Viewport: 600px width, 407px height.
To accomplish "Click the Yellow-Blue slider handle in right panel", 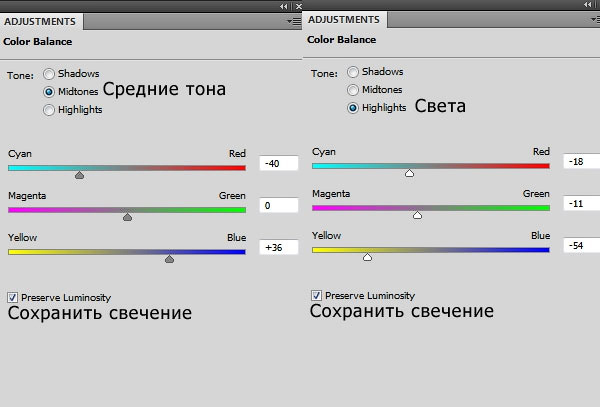I will tap(367, 257).
